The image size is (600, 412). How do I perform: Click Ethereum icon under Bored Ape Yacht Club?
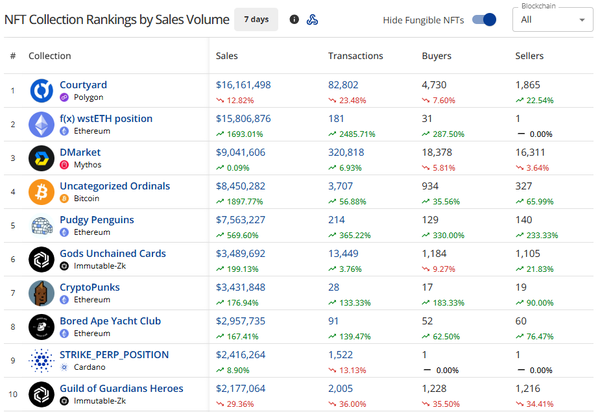[64, 334]
